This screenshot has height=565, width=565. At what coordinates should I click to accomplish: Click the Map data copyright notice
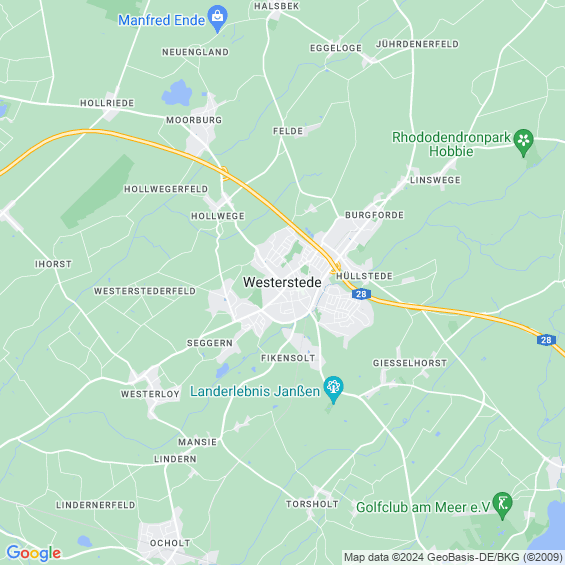tap(453, 557)
